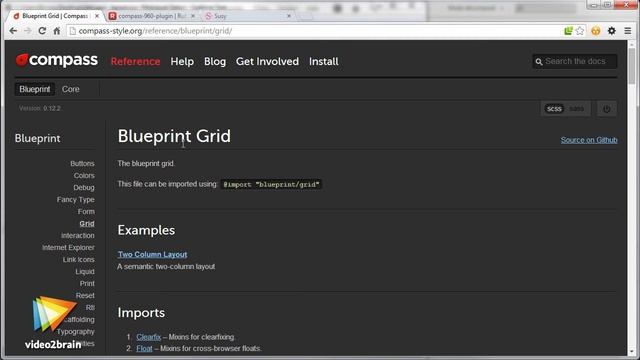Click the search magnifier icon
This screenshot has height=360, width=640.
tap(539, 62)
